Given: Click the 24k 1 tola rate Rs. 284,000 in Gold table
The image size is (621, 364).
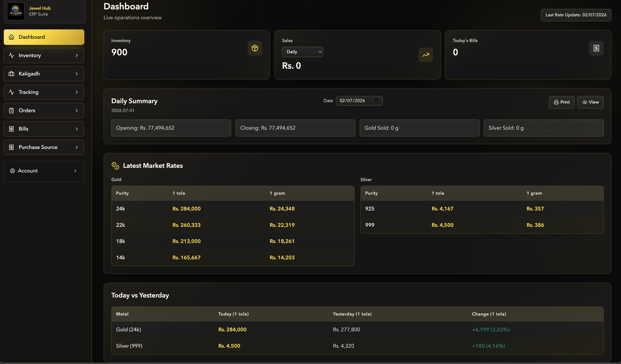Looking at the screenshot, I should pos(186,209).
